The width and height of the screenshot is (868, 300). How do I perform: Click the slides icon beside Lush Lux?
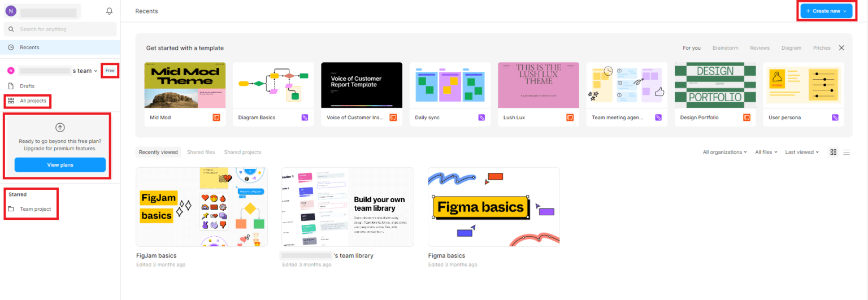570,118
